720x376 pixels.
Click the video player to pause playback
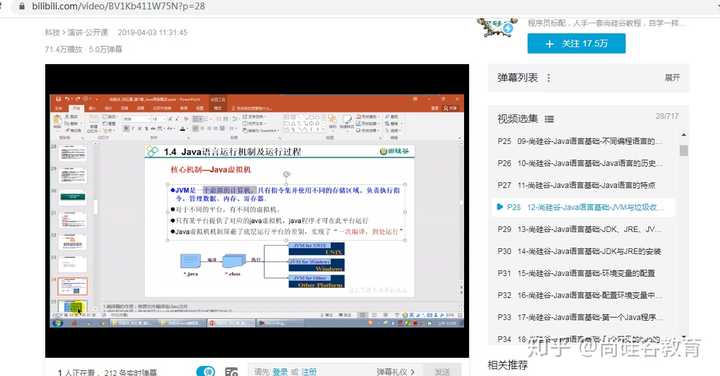pyautogui.click(x=257, y=211)
